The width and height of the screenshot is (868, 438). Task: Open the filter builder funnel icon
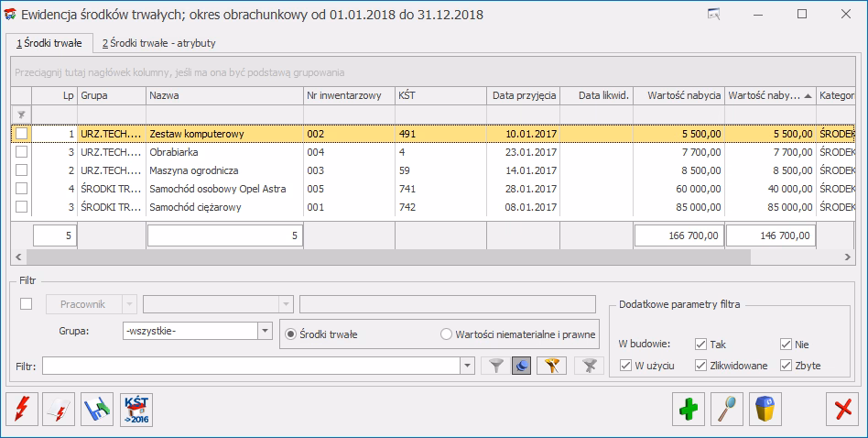(550, 366)
